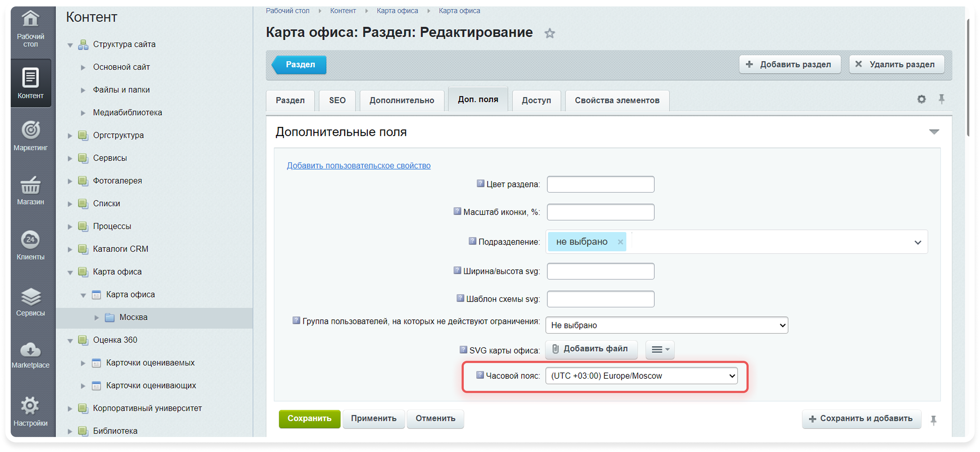Remove the 'не выбрано' tag

[620, 242]
